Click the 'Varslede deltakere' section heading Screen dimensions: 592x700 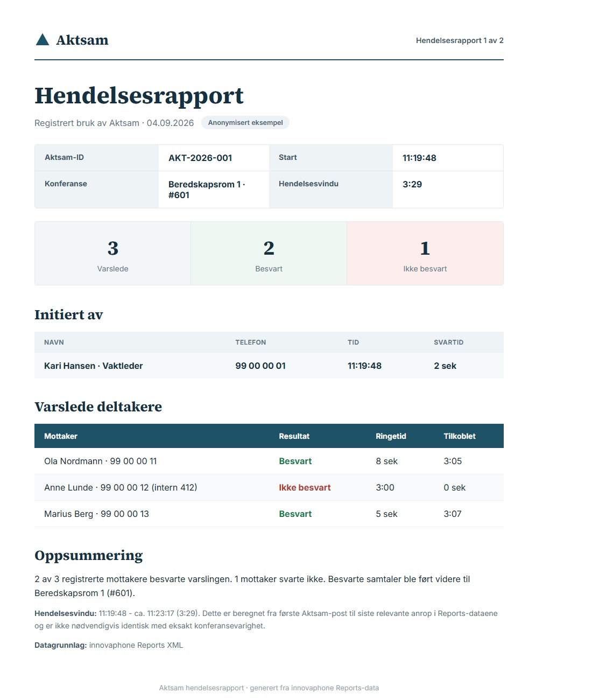point(98,407)
